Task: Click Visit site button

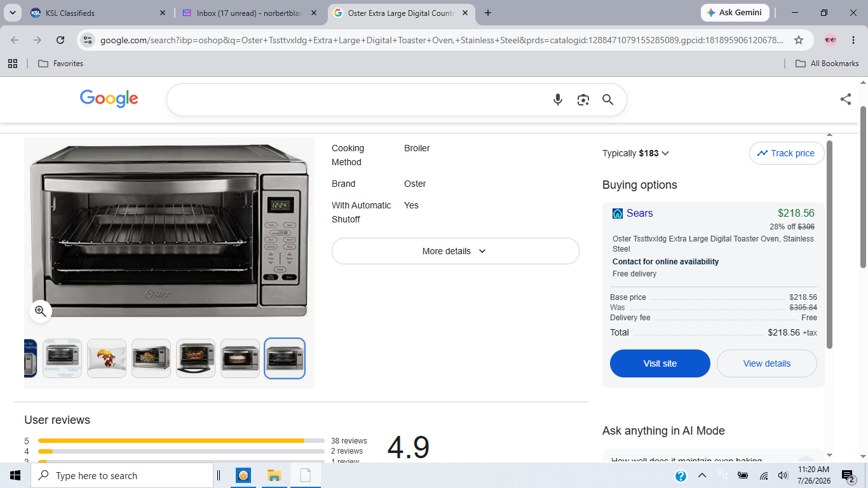Action: click(660, 363)
